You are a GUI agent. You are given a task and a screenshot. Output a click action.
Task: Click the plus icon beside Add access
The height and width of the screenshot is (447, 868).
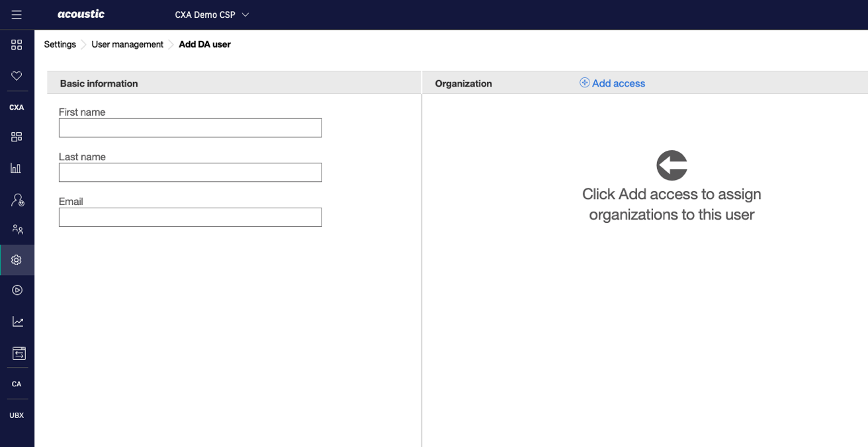(x=584, y=83)
